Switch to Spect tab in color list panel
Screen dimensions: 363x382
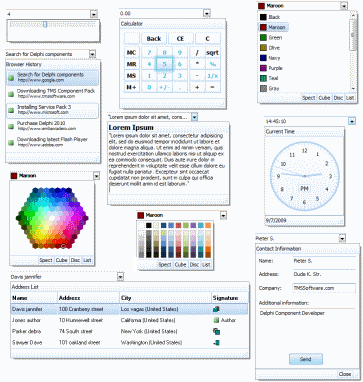pyautogui.click(x=309, y=98)
